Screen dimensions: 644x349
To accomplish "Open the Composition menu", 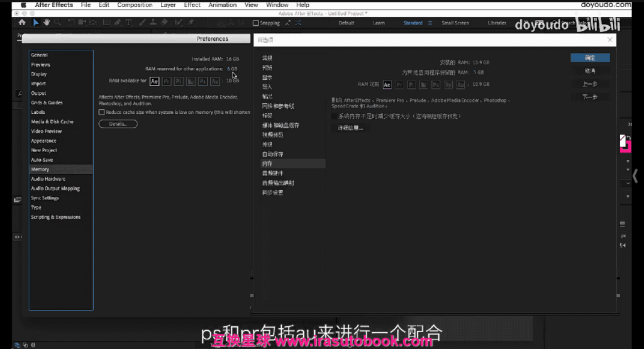I will coord(135,5).
